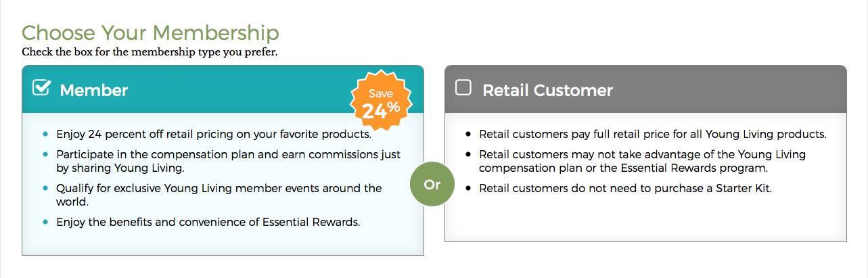The image size is (868, 278).
Task: Click the gray Retail Customer header bar
Action: (645, 89)
